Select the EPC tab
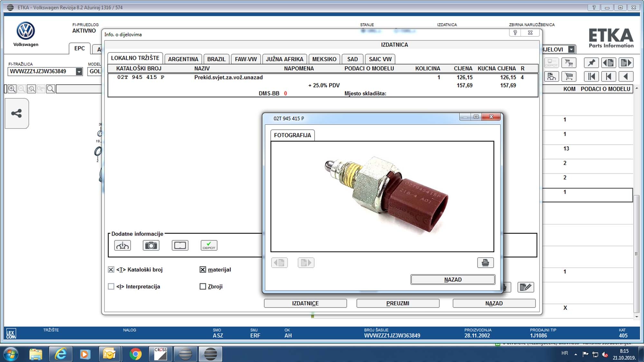The width and height of the screenshot is (644, 362). tap(80, 48)
